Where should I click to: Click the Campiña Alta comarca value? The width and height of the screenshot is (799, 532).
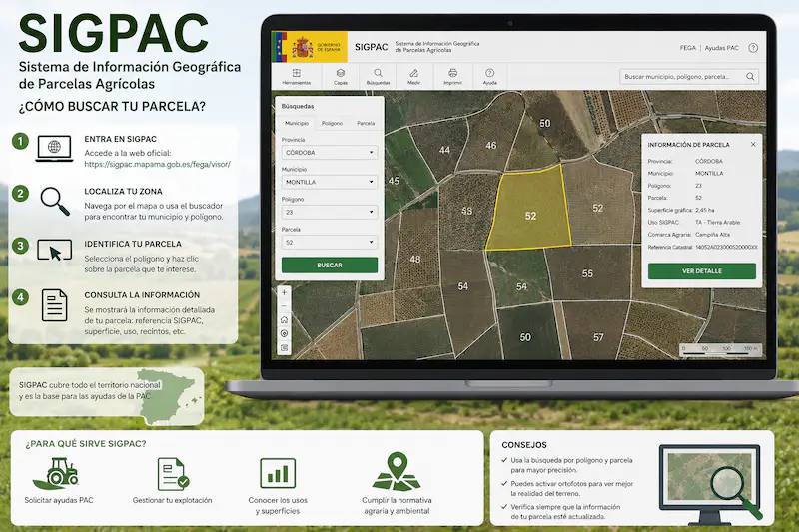712,235
